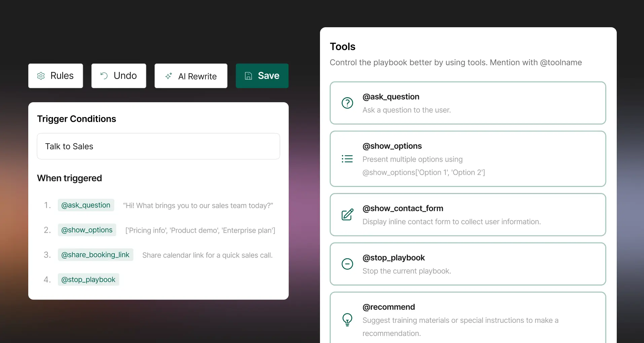The width and height of the screenshot is (644, 343).
Task: Click the list icon beside show_options
Action: click(347, 159)
